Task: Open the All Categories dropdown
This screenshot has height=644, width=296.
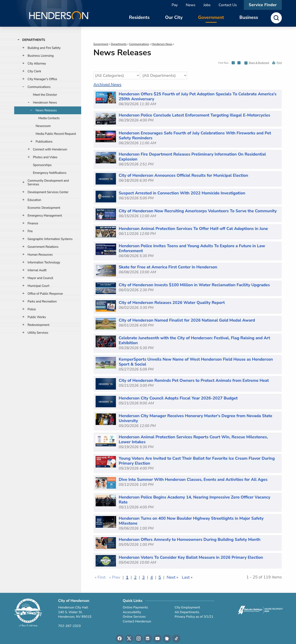Action: (117, 75)
